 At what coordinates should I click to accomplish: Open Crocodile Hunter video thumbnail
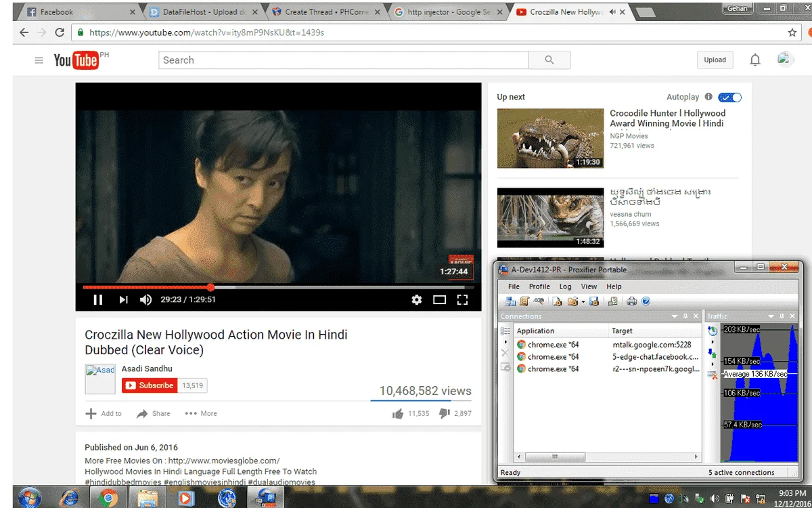(550, 138)
